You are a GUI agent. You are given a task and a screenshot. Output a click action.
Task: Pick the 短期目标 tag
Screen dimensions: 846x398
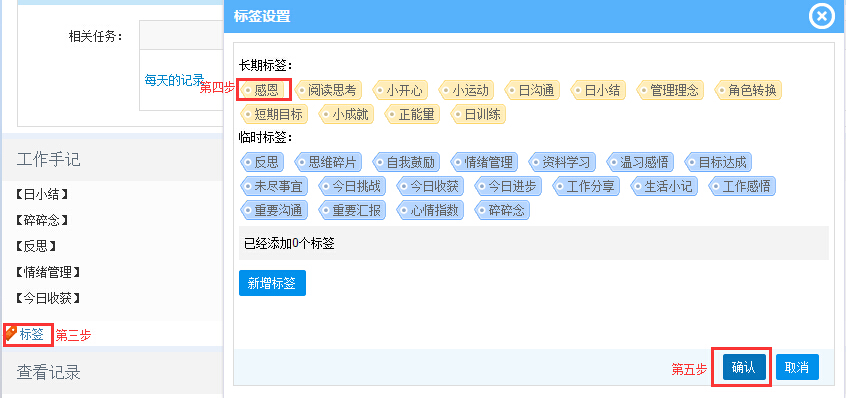click(x=274, y=114)
